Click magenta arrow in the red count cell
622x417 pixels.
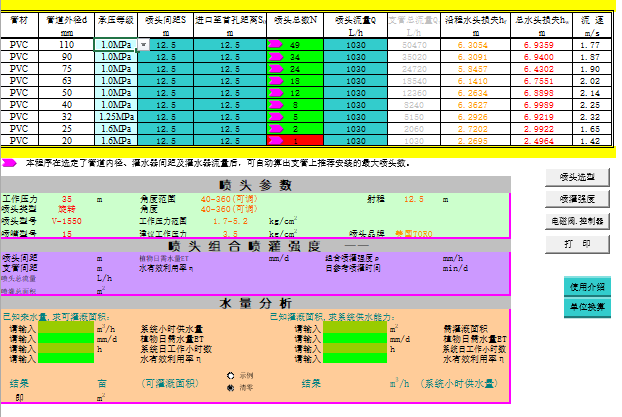pyautogui.click(x=275, y=141)
